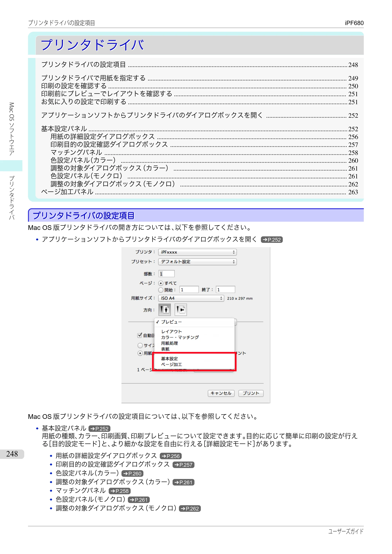Open TOC entry マッチングパネル
Image resolution: width=392 pixels, height=554 pixels.
[204, 152]
